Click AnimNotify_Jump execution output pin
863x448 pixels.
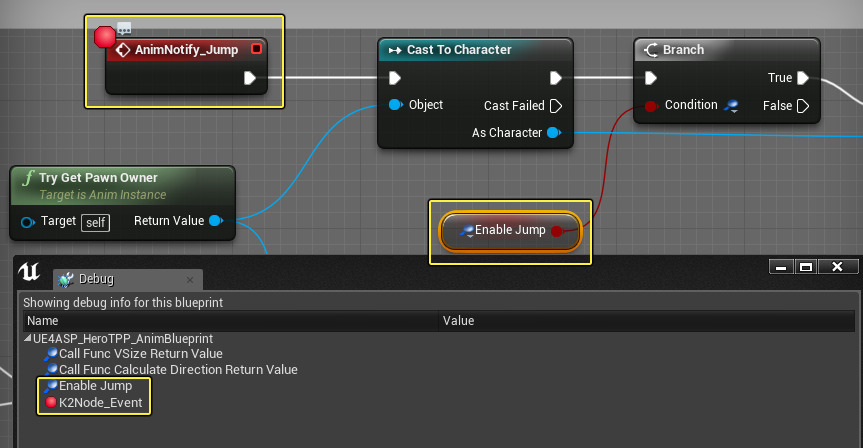pyautogui.click(x=249, y=78)
